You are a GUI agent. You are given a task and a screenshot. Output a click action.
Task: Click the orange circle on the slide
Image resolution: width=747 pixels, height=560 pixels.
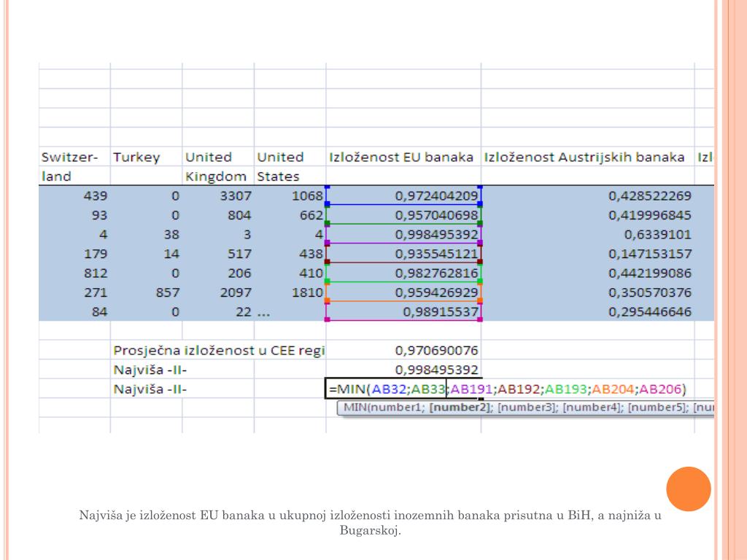pyautogui.click(x=688, y=489)
